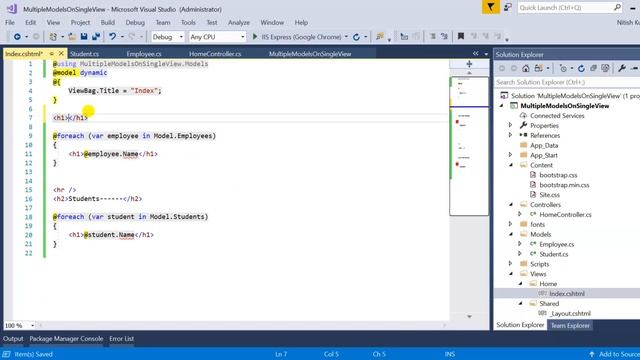Expand the fonts folder
640x360 pixels.
(510, 224)
